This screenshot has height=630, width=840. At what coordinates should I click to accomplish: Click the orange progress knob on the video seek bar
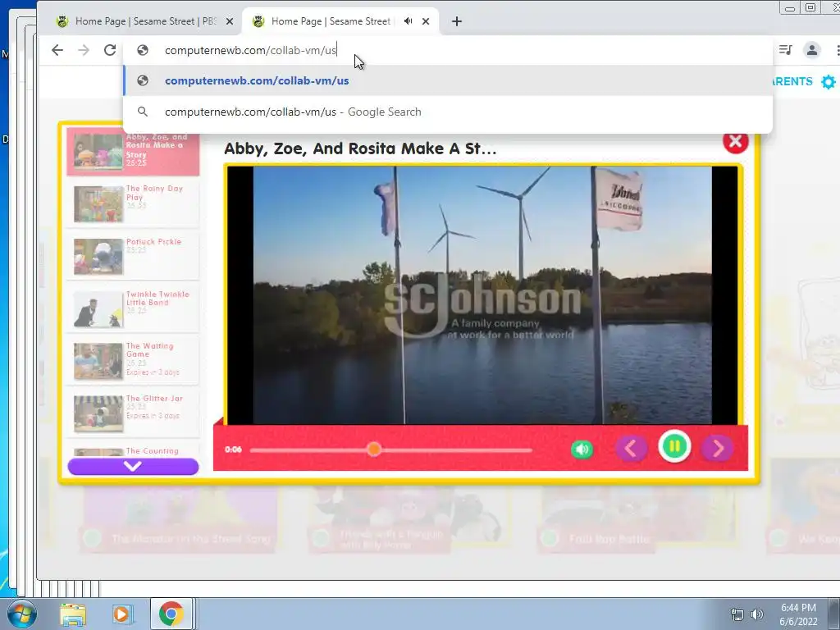pos(374,450)
